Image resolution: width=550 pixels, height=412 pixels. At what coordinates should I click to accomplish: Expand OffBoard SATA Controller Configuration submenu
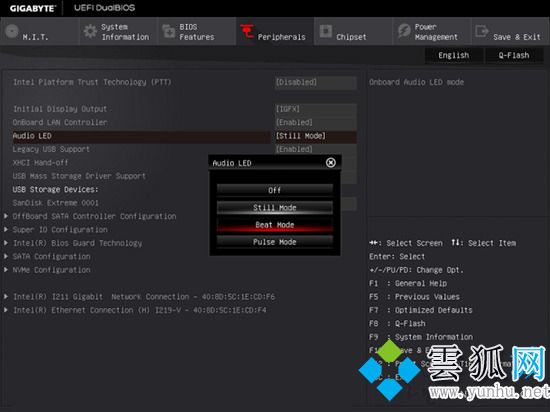94,216
